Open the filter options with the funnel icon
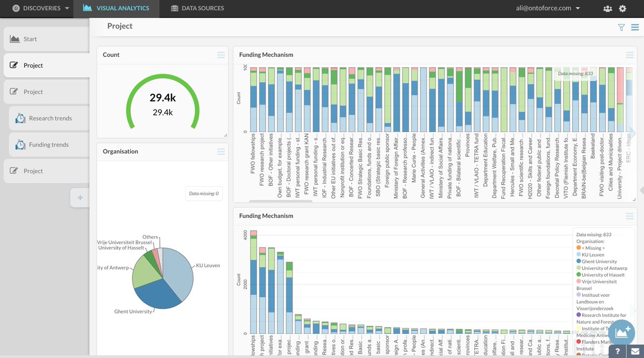 point(621,26)
